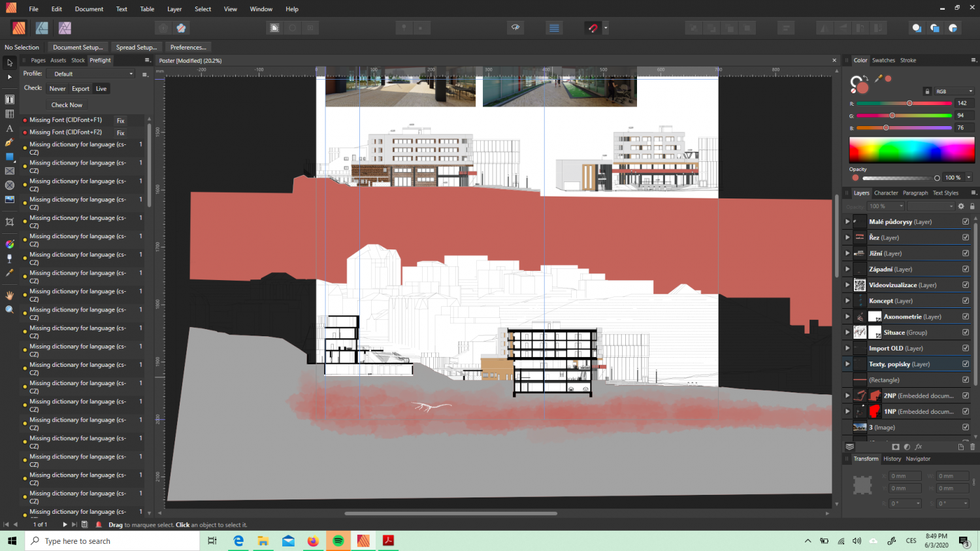Switch to the Swatches tab

(x=883, y=60)
